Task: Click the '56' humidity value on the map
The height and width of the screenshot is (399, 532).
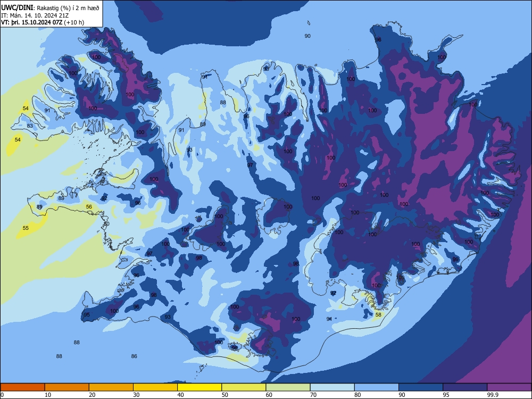Action: 89,206
